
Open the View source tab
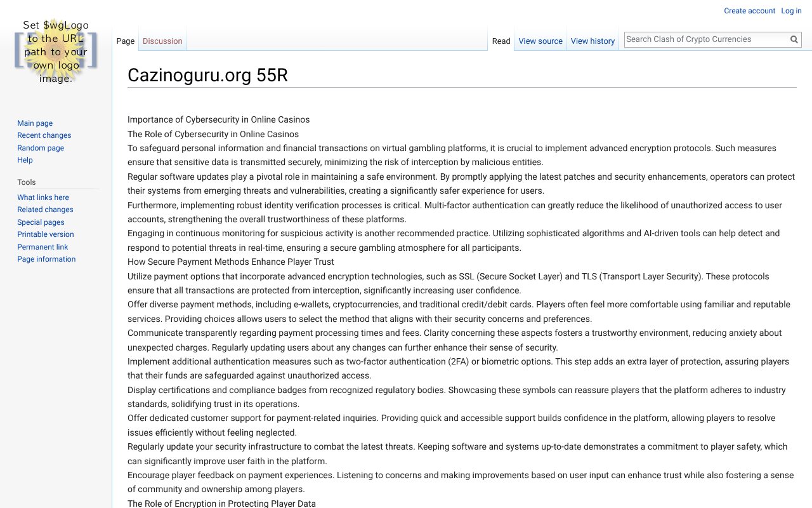pyautogui.click(x=540, y=41)
